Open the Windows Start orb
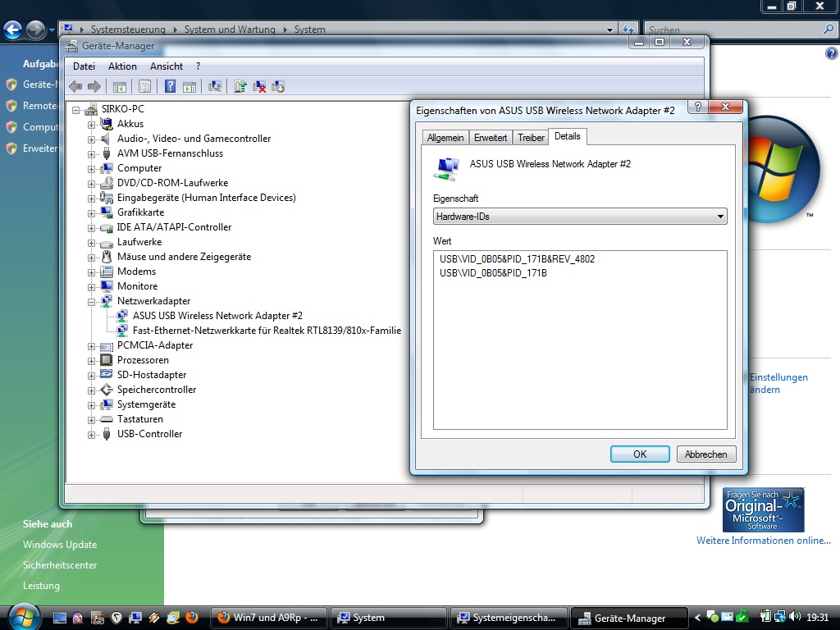The image size is (840, 630). click(x=24, y=616)
